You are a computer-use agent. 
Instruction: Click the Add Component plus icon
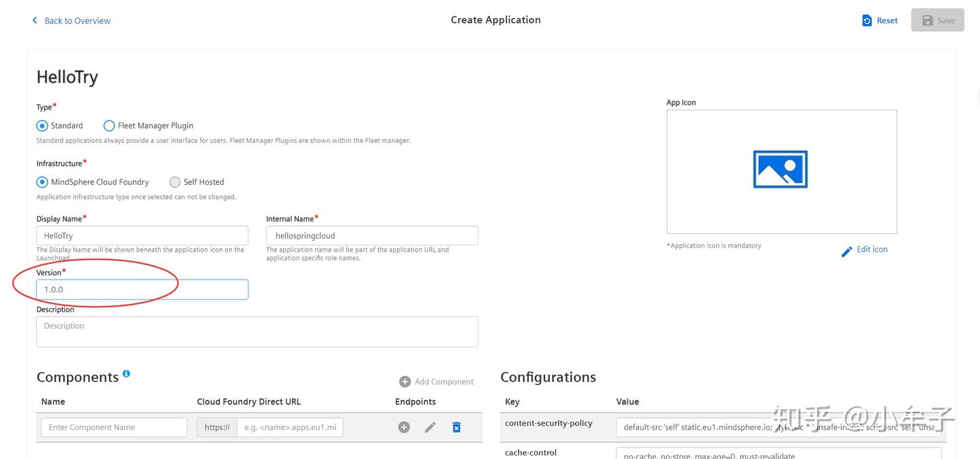(x=405, y=381)
